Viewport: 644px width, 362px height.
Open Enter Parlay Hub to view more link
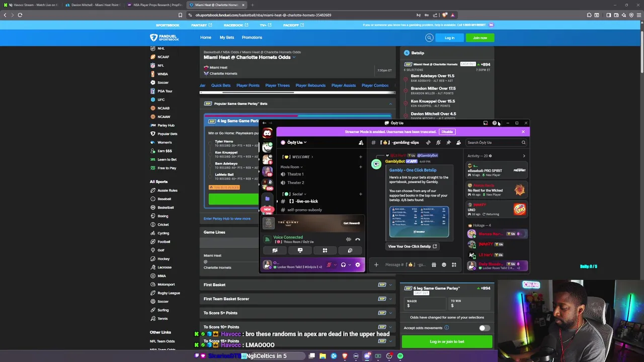click(x=227, y=219)
